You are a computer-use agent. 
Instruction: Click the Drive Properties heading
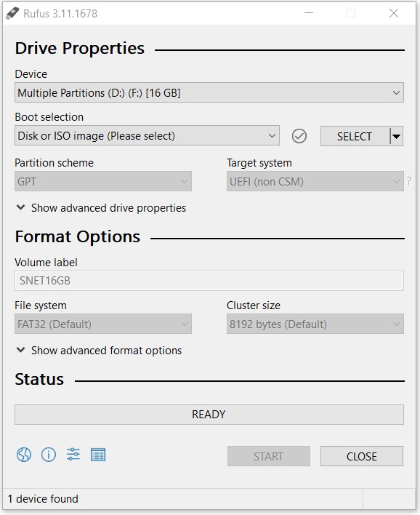pos(80,48)
